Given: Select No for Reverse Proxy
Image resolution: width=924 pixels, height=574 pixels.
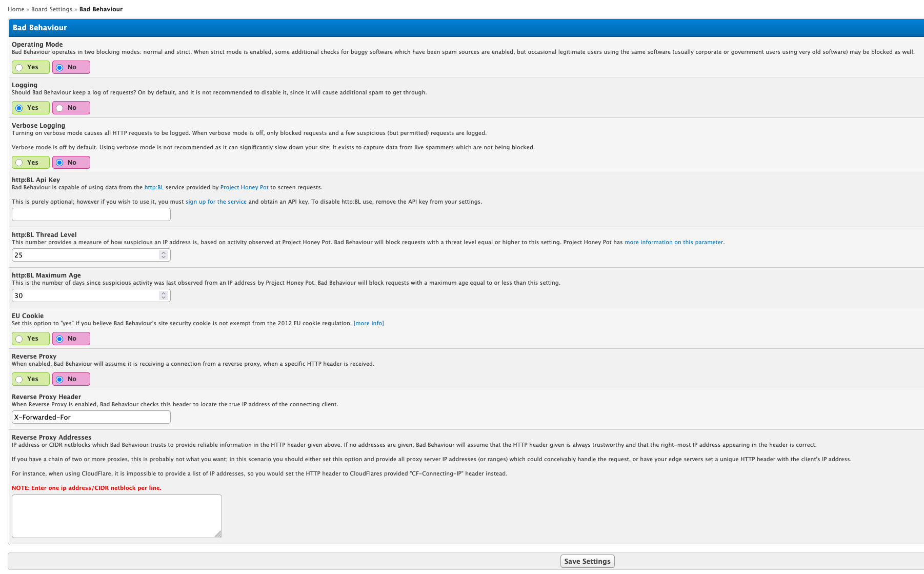Looking at the screenshot, I should click(60, 380).
